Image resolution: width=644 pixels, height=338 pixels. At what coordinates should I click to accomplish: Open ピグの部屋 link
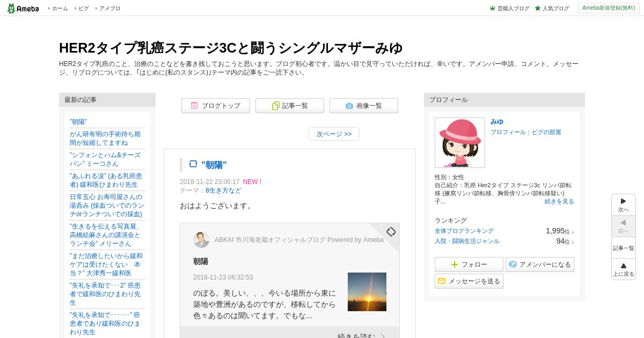point(546,132)
